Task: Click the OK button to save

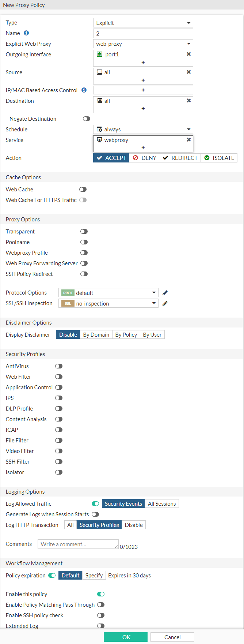Action: pos(126,634)
